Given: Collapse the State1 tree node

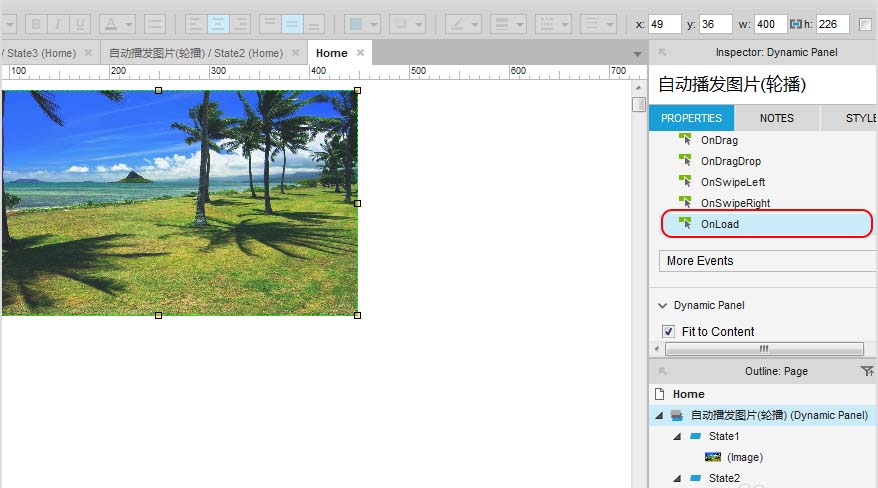Looking at the screenshot, I should pos(677,437).
